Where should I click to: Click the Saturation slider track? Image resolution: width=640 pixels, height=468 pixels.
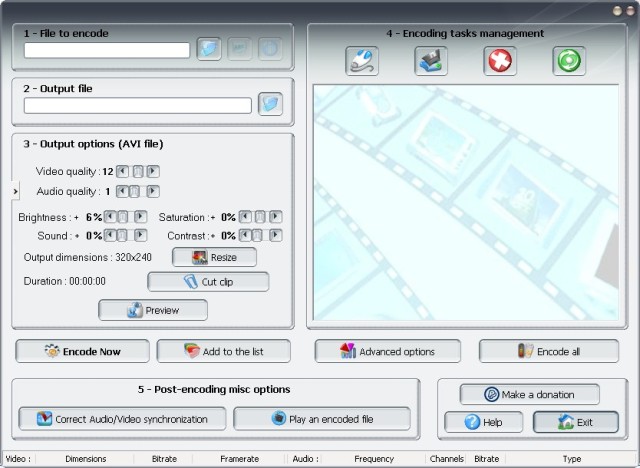(259, 217)
